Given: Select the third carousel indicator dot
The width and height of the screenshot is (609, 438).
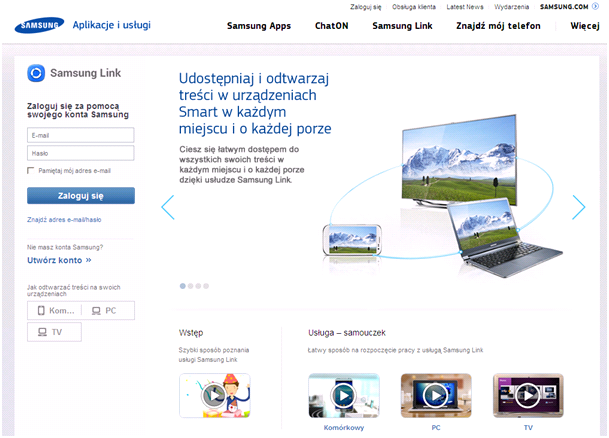Looking at the screenshot, I should (198, 286).
